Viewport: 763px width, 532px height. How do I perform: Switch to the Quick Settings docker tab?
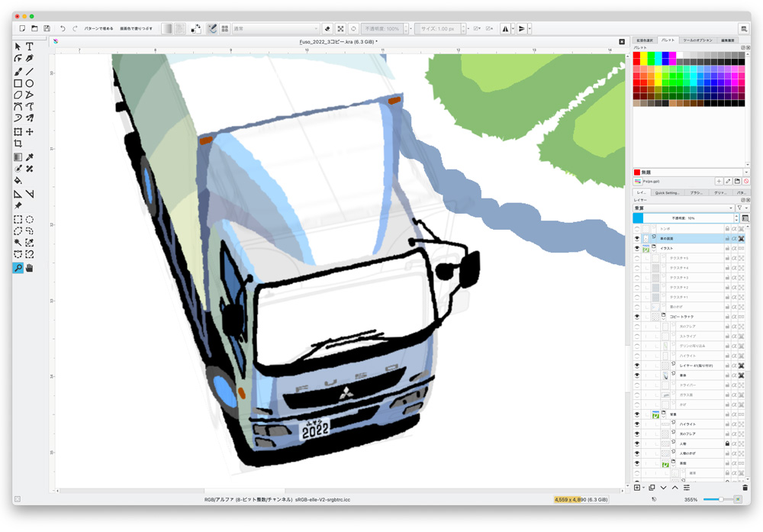point(667,193)
